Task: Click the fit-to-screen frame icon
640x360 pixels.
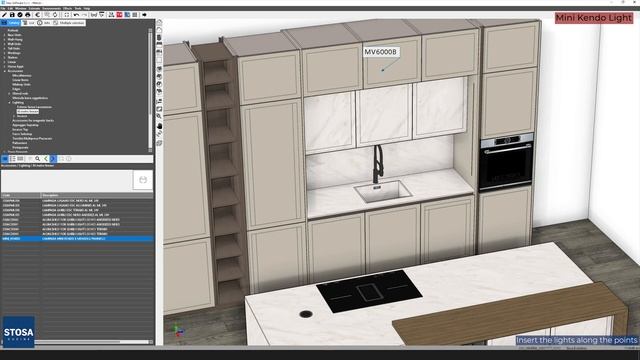Action: click(x=67, y=15)
